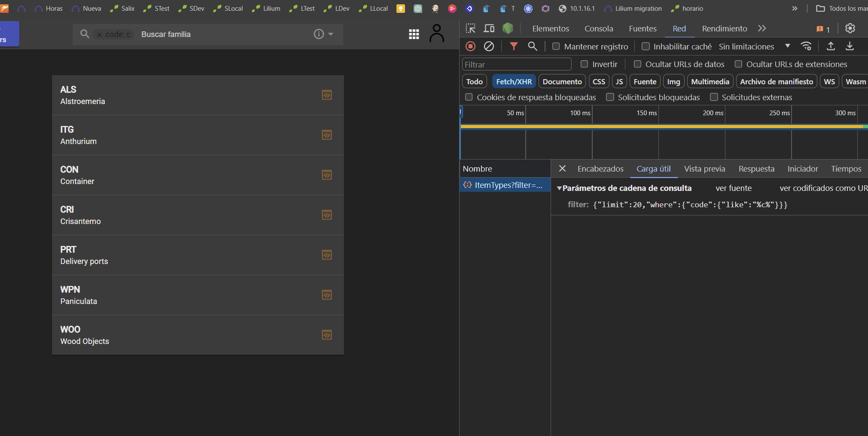Select the 'Fetch/XHR' filter
The width and height of the screenshot is (868, 436).
click(x=514, y=81)
